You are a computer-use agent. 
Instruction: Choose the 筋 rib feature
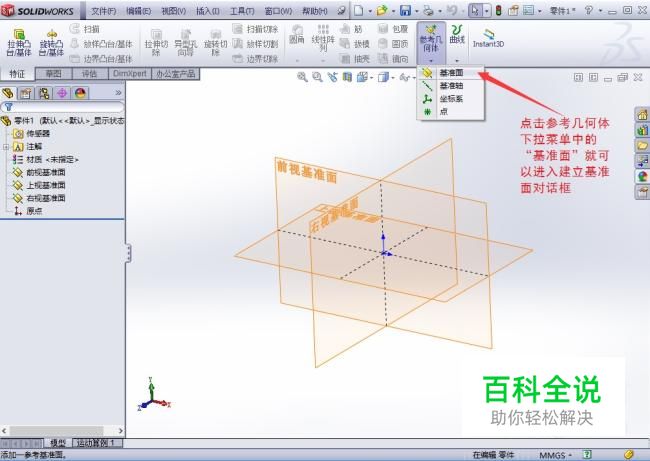coord(351,29)
